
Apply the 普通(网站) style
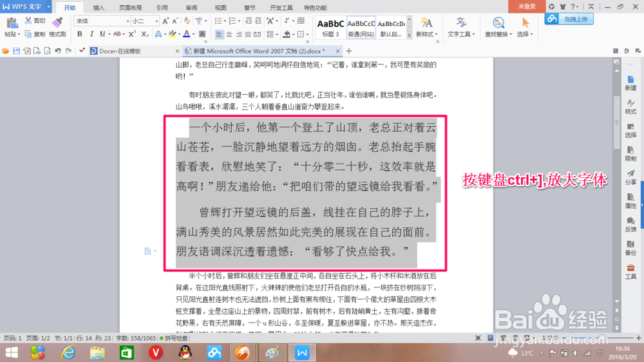click(x=361, y=28)
